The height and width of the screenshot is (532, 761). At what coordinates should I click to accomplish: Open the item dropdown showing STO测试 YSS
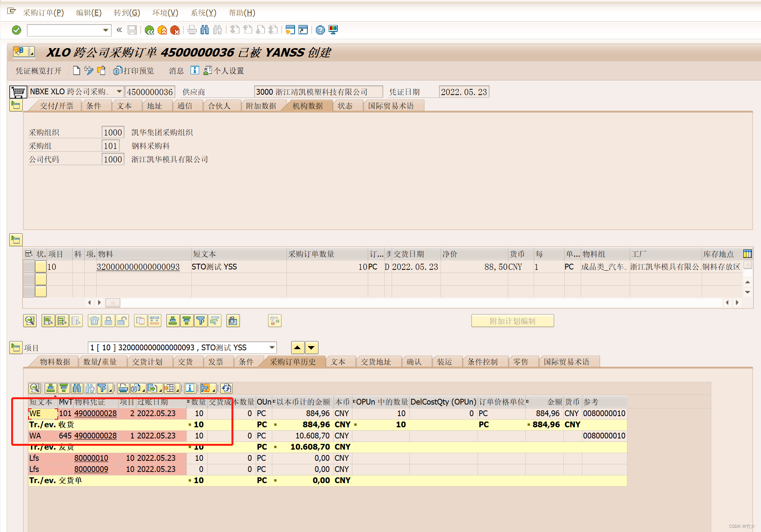(272, 347)
